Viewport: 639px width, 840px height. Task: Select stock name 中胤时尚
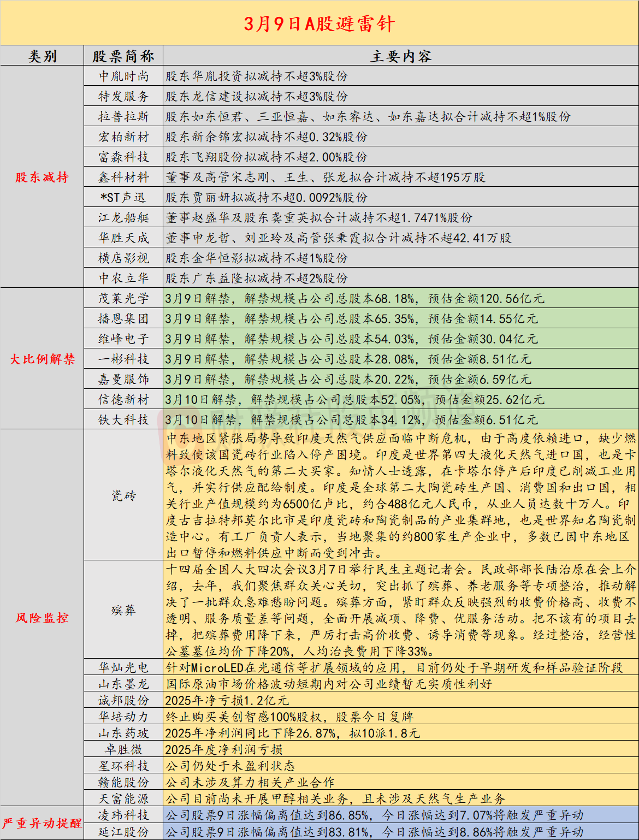pos(123,76)
